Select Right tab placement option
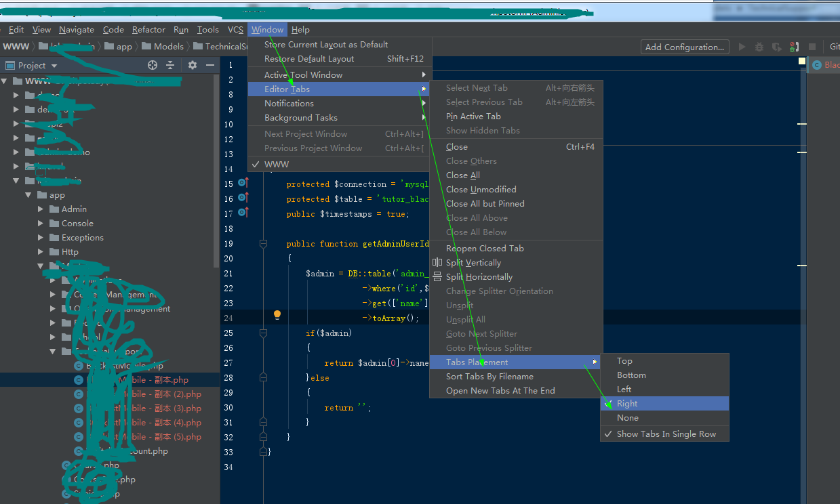The height and width of the screenshot is (504, 840). click(664, 404)
